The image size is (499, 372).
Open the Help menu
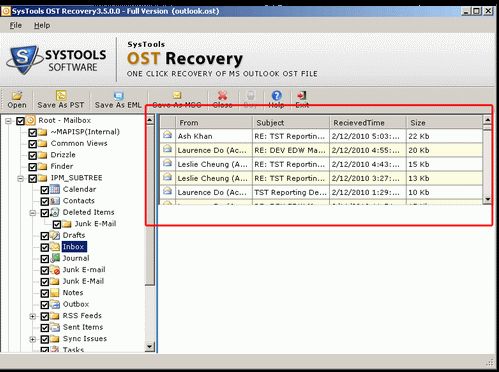pyautogui.click(x=42, y=25)
